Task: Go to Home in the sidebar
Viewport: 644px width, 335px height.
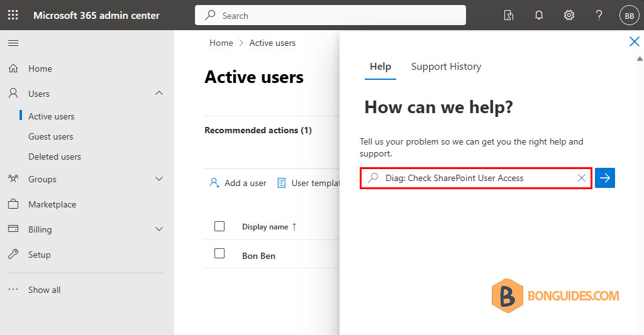Action: [40, 69]
